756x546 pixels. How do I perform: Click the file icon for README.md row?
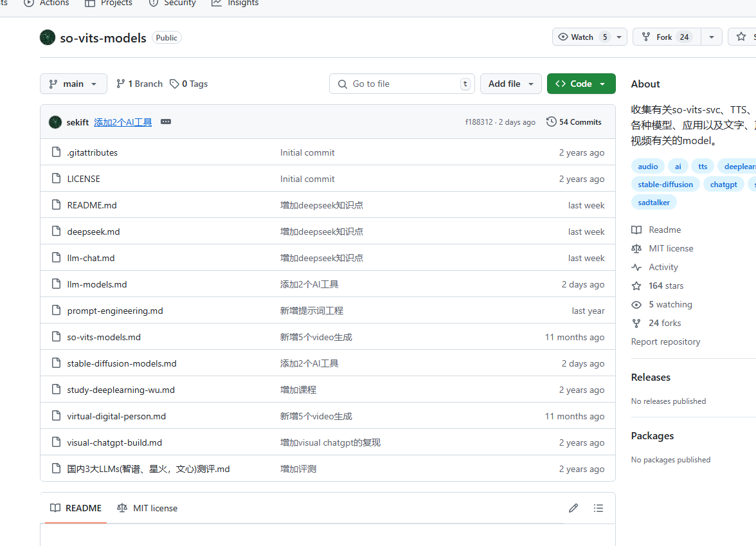point(56,205)
